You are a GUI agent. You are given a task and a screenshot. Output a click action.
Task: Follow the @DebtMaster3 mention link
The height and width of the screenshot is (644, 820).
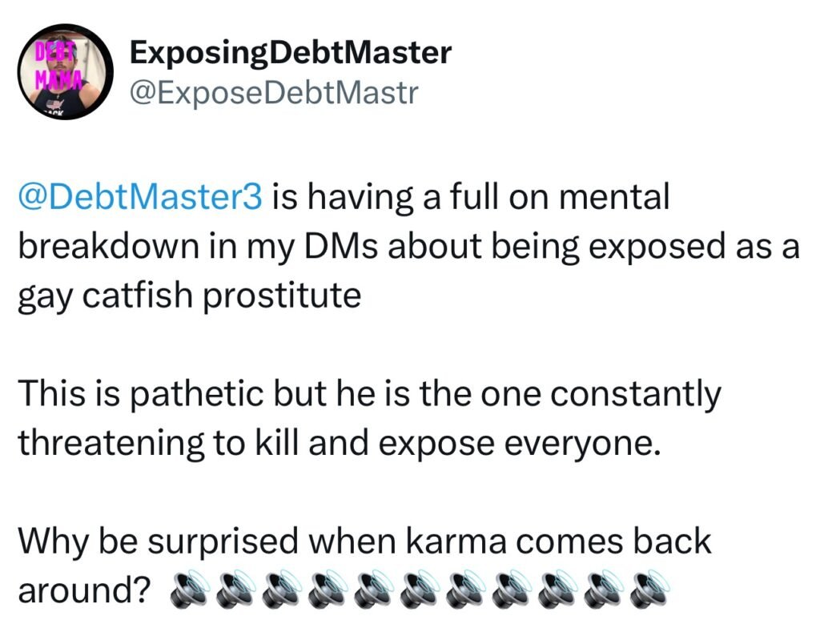tap(139, 198)
